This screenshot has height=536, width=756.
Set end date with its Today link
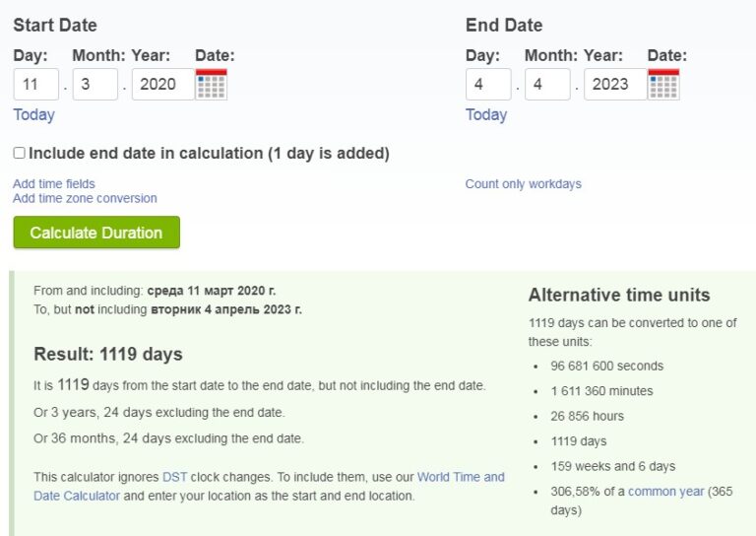(486, 115)
